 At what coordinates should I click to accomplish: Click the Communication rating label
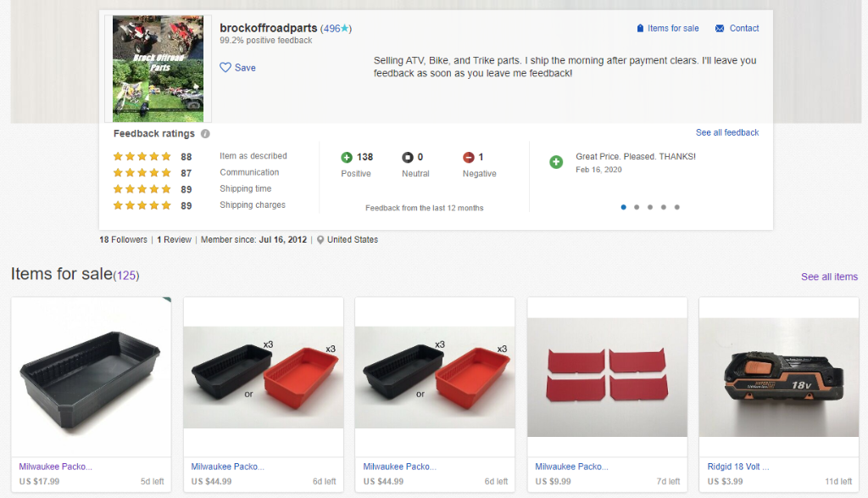point(249,172)
